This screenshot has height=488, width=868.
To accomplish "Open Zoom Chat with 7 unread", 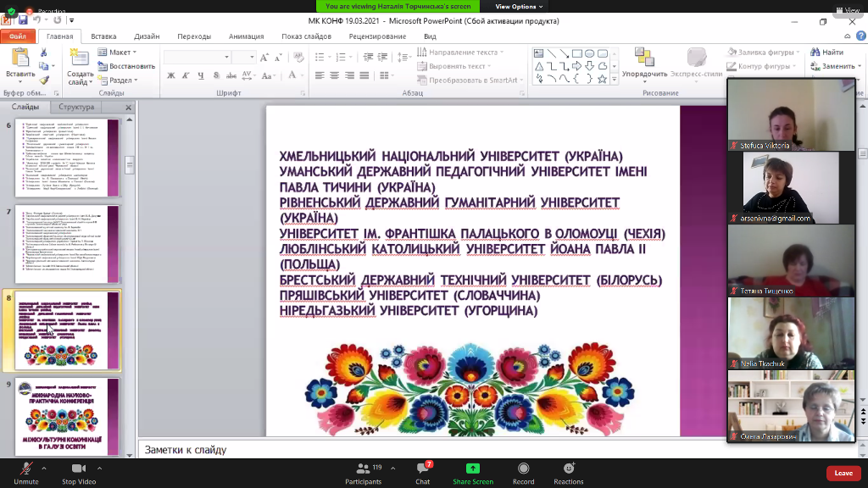I will tap(423, 474).
